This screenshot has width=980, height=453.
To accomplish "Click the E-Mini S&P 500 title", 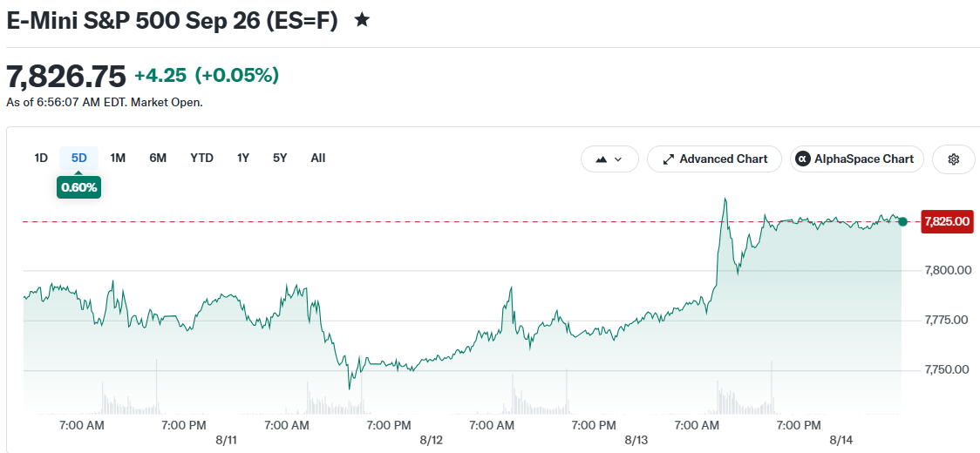I will [172, 21].
